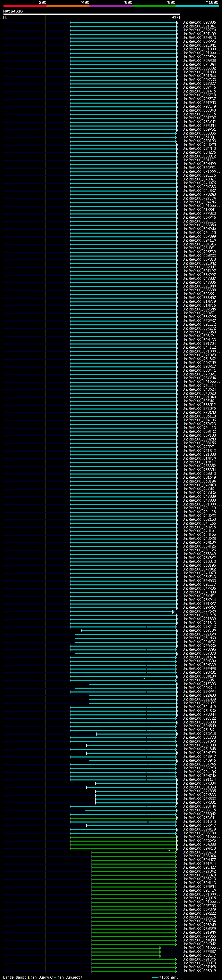Select the UniRef100_B2ZAU3 label
Screen dimensions: 222x980
click(x=199, y=695)
